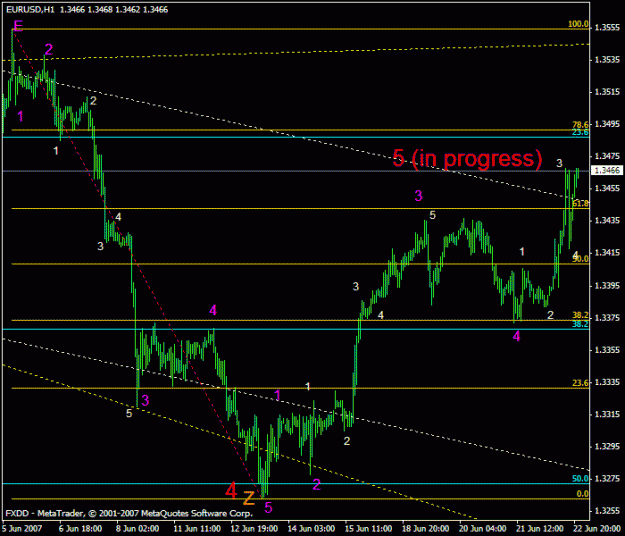Click the '22 Jun 20:00' time label
Viewport: 625px width, 536px height.
(597, 529)
